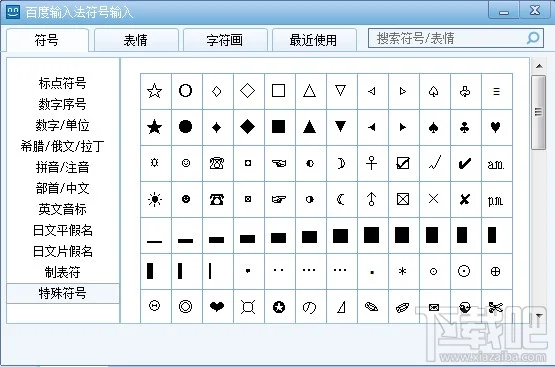Insert the circled plus symbol

point(496,271)
